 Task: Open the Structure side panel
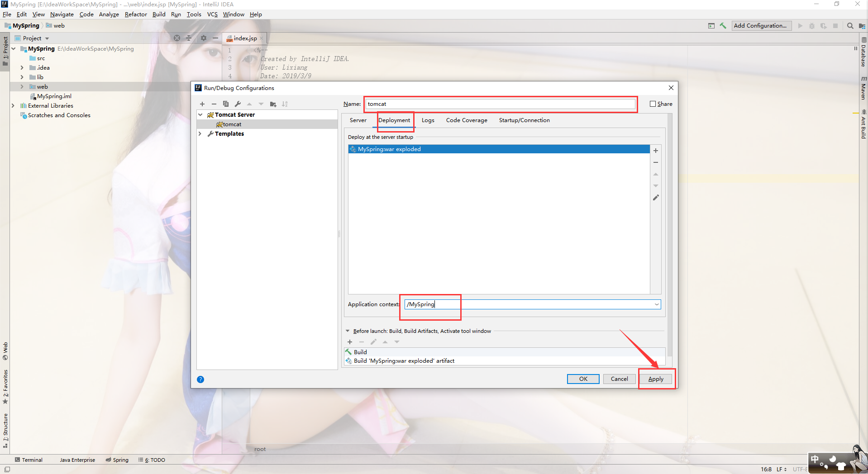coord(5,431)
